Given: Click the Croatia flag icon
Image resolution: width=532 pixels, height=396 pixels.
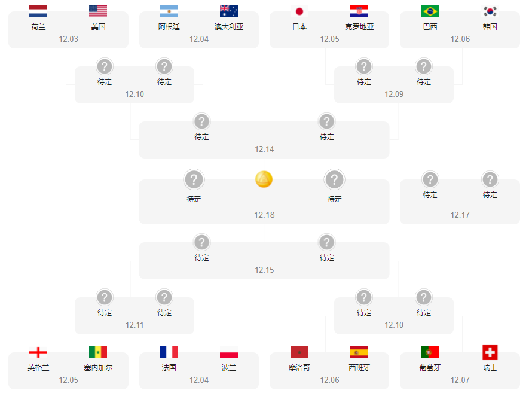Looking at the screenshot, I should click(x=359, y=11).
